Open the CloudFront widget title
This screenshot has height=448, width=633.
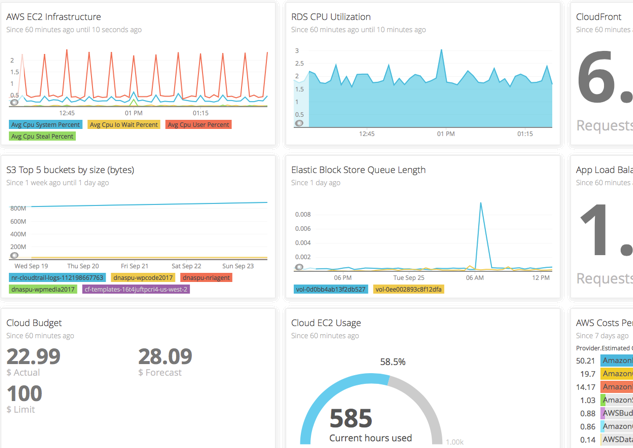point(598,17)
